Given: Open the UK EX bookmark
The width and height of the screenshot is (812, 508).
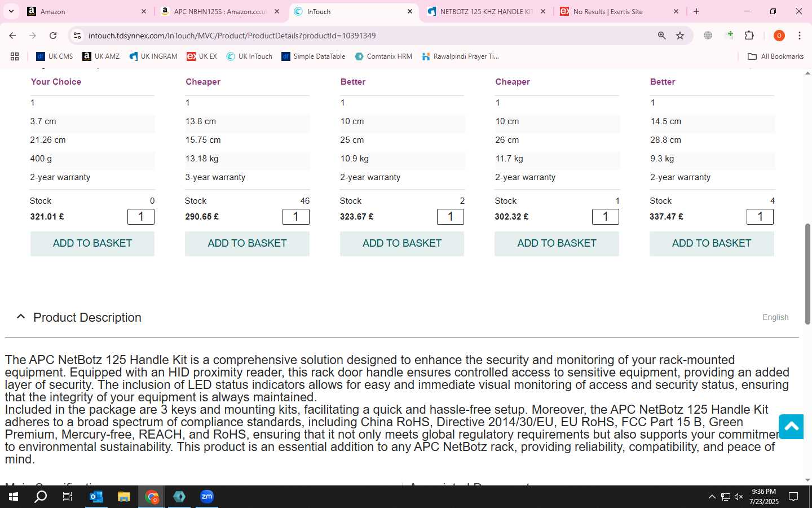Looking at the screenshot, I should point(202,56).
